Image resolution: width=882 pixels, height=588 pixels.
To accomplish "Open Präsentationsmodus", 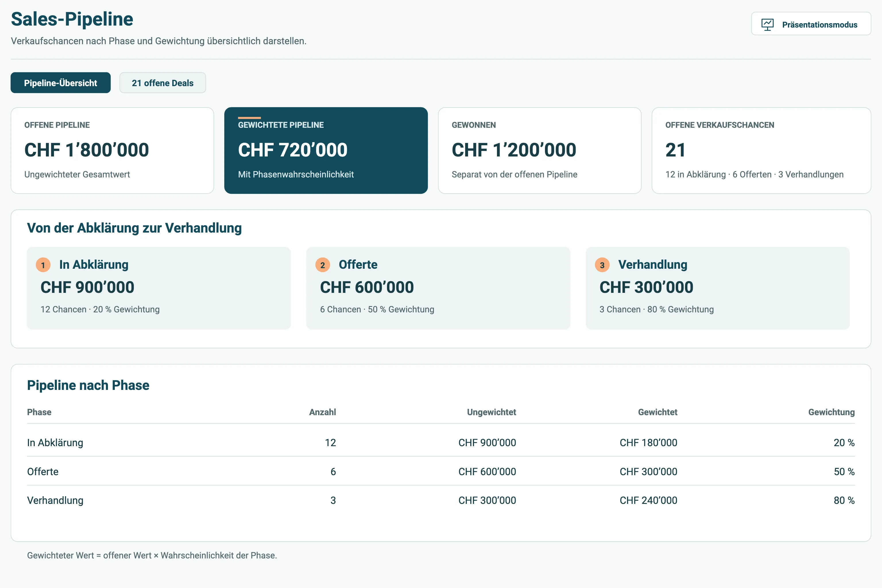I will [811, 24].
